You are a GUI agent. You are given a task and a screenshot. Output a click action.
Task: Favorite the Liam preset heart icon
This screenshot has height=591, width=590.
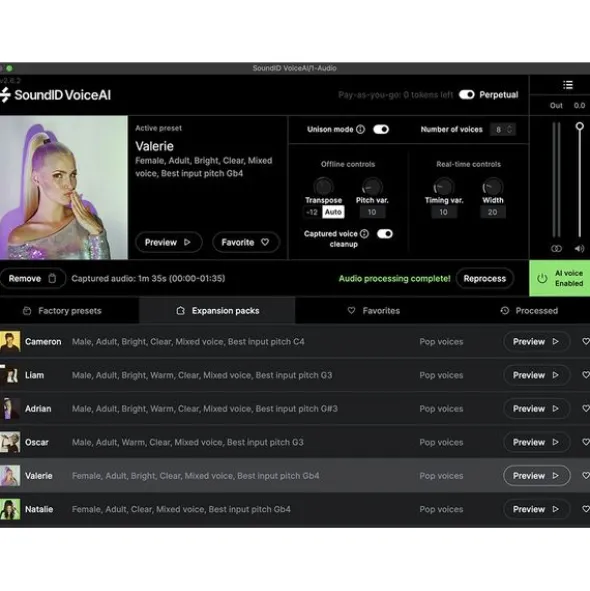pos(585,375)
